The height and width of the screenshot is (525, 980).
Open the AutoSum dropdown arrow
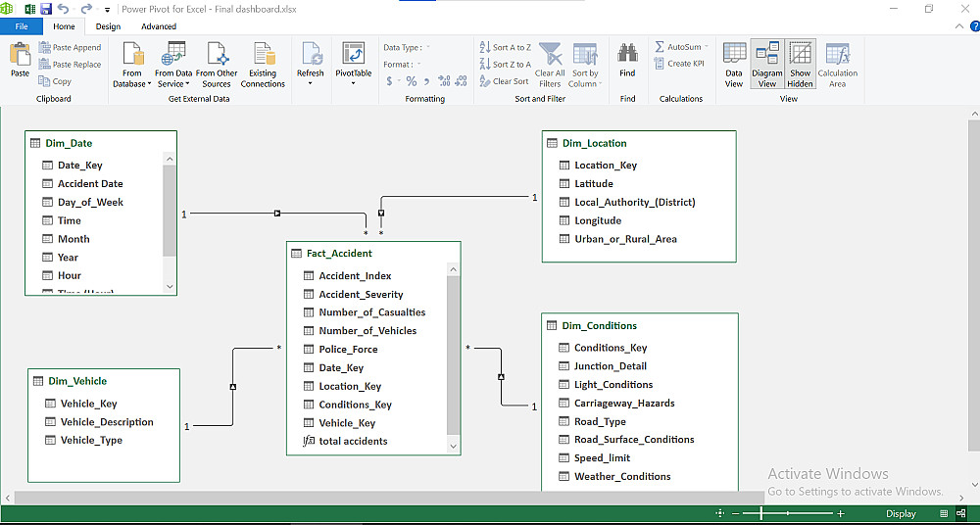pos(707,47)
